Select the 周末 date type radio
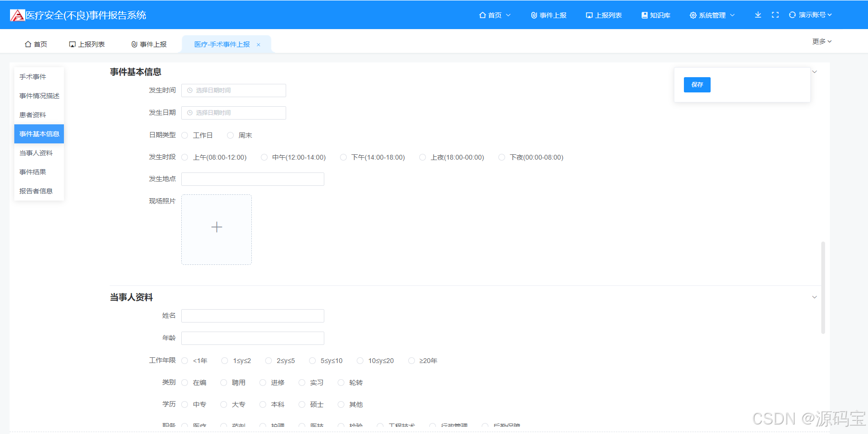The image size is (868, 434). (x=230, y=135)
